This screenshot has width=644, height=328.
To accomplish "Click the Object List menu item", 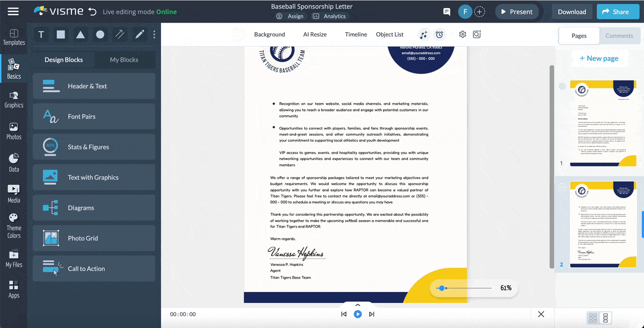I will click(390, 34).
